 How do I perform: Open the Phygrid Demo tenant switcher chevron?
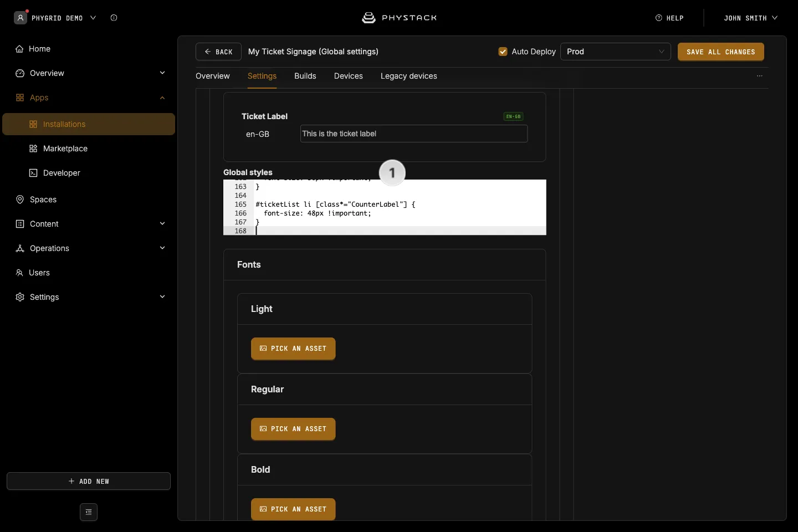click(93, 18)
